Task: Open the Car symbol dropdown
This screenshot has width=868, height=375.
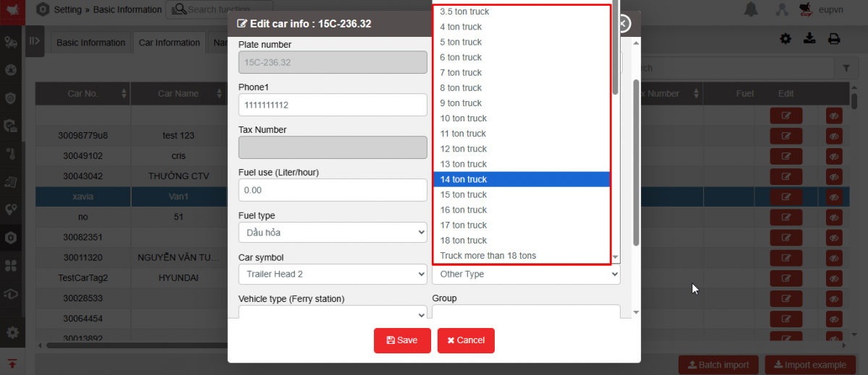Action: coord(332,275)
